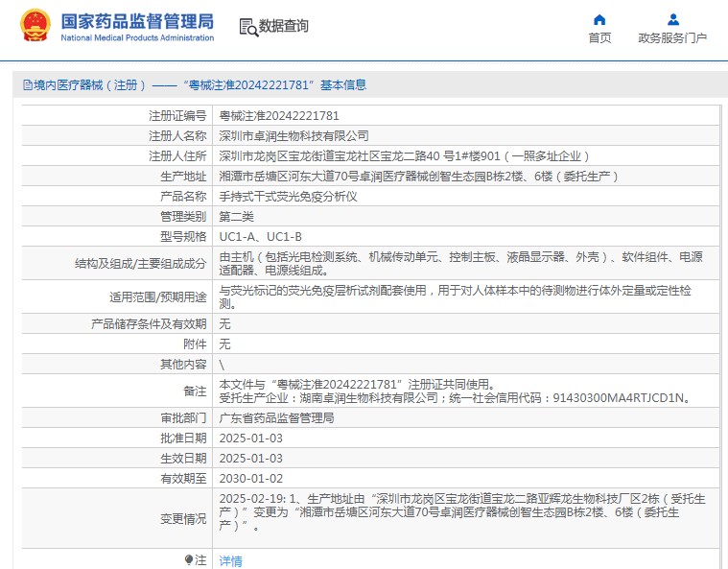728x569 pixels.
Task: Click the 首页 house icon
Action: (599, 20)
